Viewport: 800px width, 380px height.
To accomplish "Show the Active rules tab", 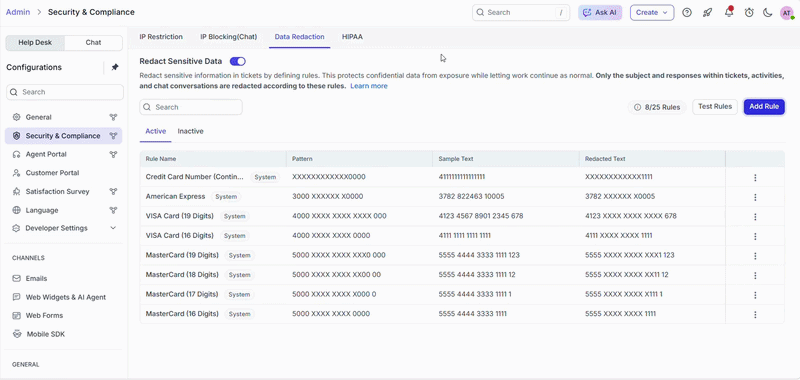I will [x=156, y=132].
